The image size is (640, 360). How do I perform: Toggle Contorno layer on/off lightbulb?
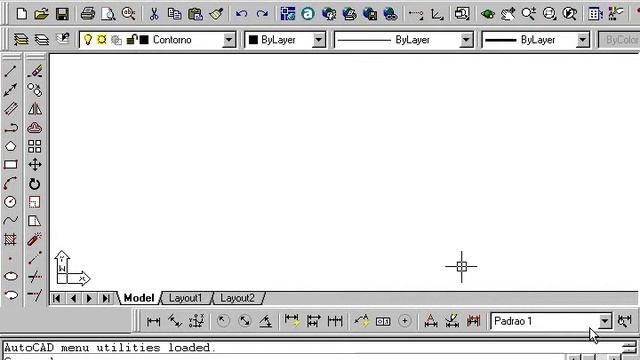pyautogui.click(x=88, y=40)
